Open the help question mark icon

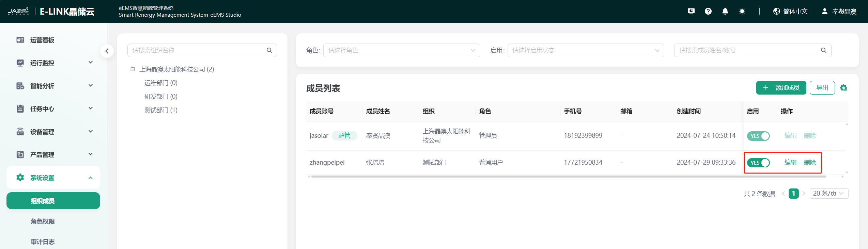coord(708,11)
